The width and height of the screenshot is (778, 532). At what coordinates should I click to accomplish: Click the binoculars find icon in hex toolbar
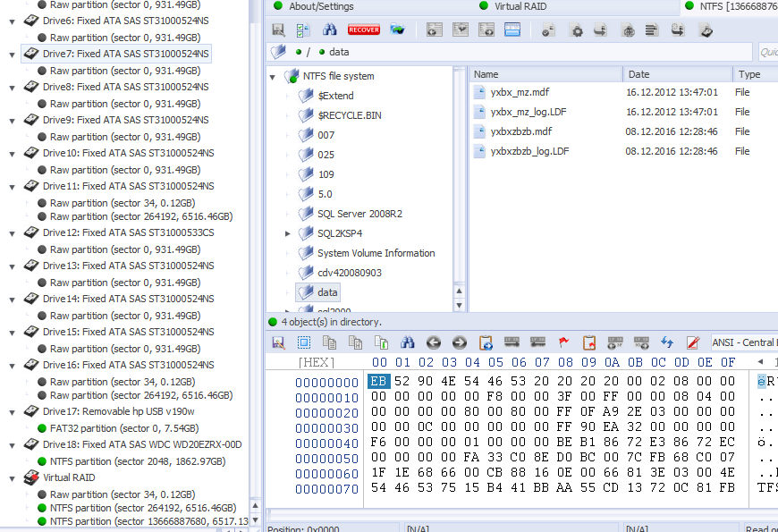(x=408, y=342)
